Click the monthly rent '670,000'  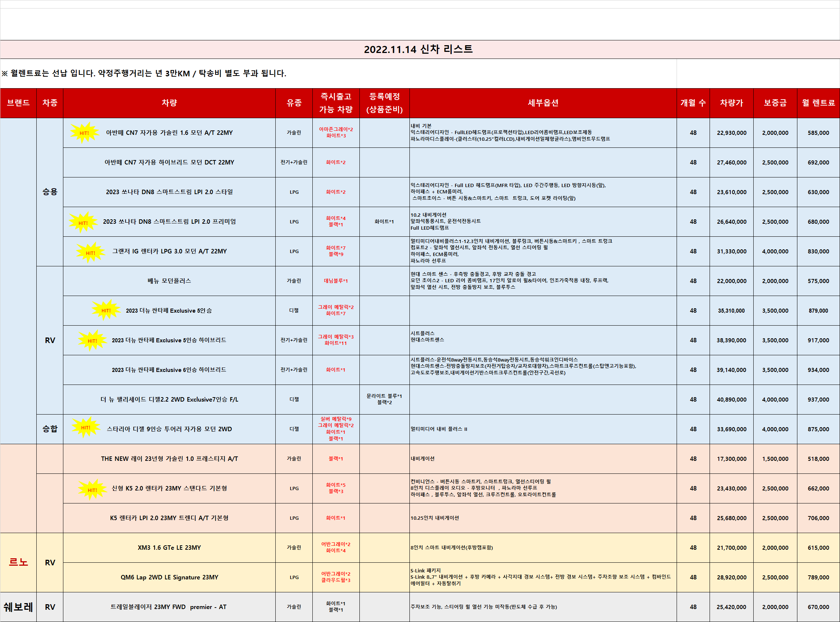(x=819, y=607)
